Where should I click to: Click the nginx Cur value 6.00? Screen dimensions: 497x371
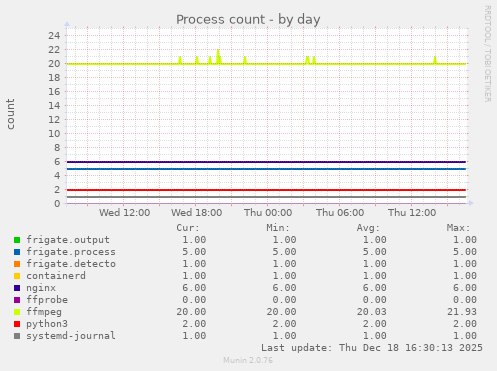(x=194, y=288)
